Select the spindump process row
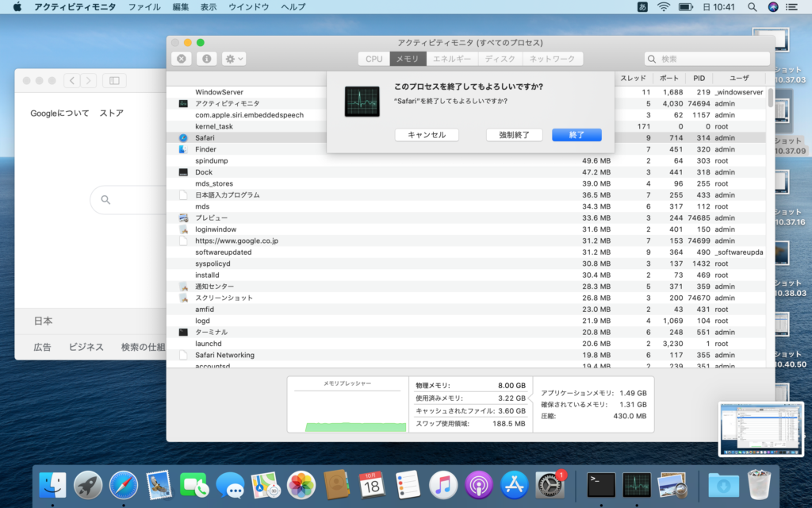 click(466, 160)
